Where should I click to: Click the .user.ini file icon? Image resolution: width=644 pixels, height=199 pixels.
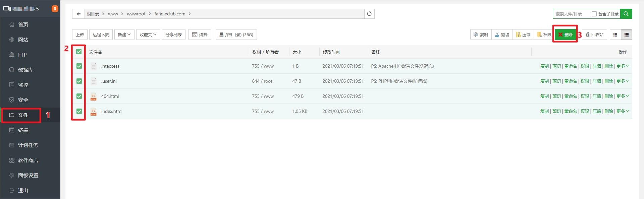point(94,81)
